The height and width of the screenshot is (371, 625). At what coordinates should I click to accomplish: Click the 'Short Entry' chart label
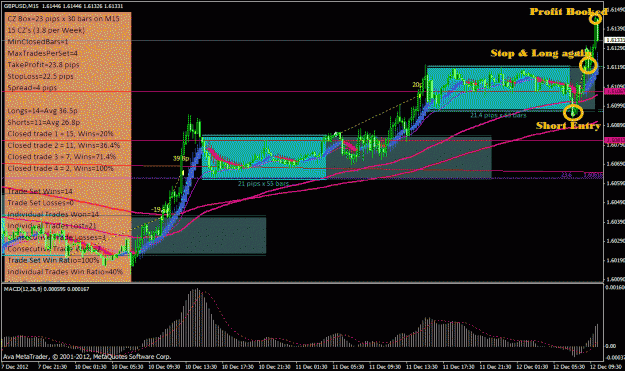pyautogui.click(x=568, y=126)
